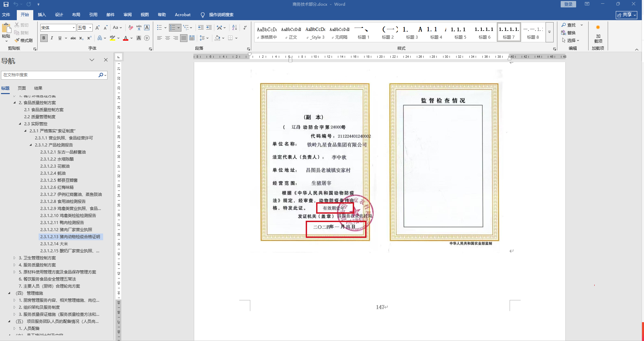The height and width of the screenshot is (341, 644).
Task: Toggle Align Left paragraph alignment
Action: (160, 38)
